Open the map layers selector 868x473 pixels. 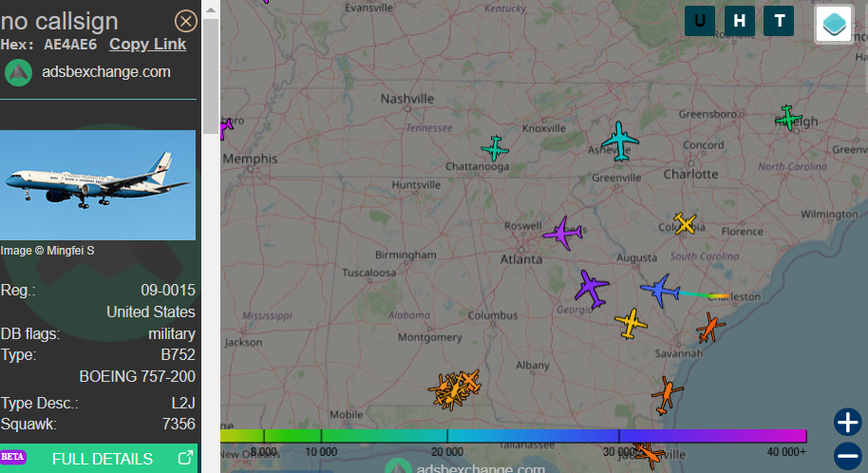click(x=834, y=23)
